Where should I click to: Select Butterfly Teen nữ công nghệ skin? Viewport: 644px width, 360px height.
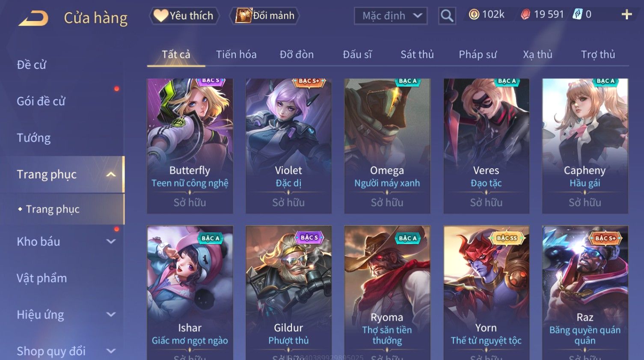(x=190, y=146)
